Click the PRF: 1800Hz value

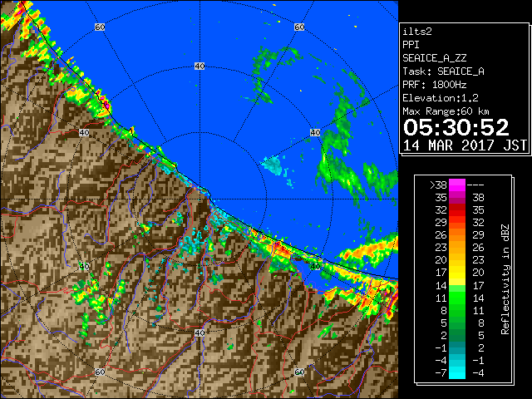434,85
